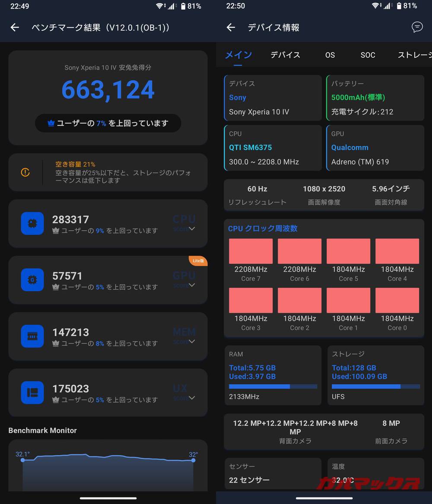Tap the Core 1 frequency block

349,300
